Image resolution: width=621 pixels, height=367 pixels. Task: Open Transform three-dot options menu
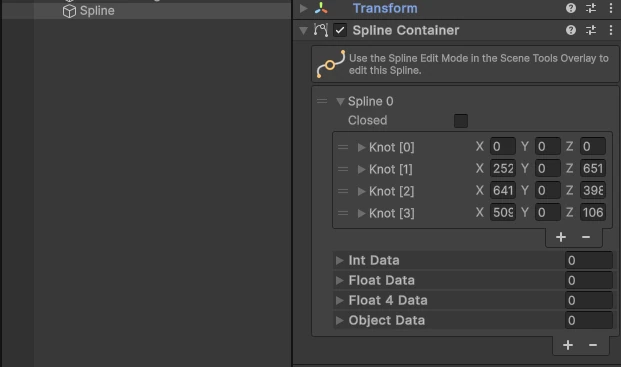point(611,8)
